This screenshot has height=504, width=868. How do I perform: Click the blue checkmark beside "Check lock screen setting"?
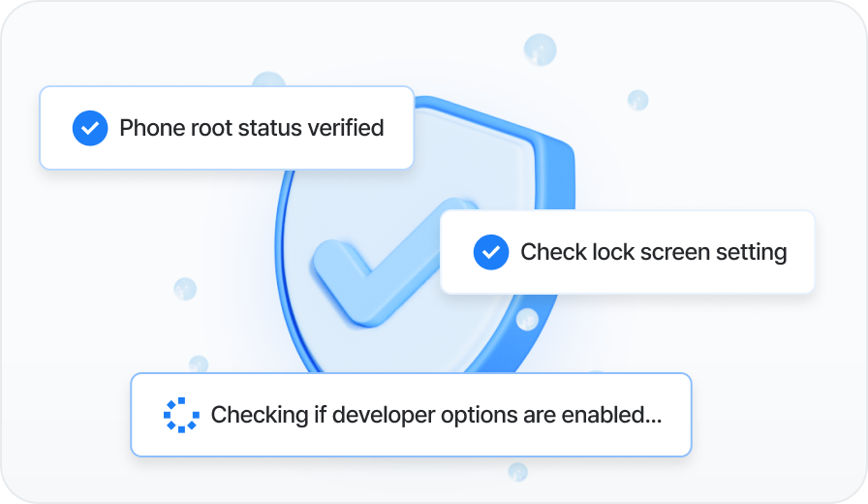[x=491, y=253]
